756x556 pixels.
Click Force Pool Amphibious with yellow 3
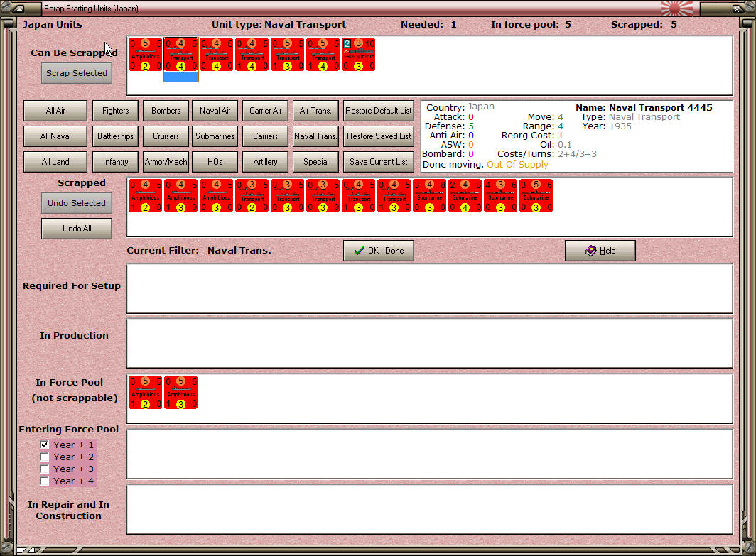click(180, 392)
